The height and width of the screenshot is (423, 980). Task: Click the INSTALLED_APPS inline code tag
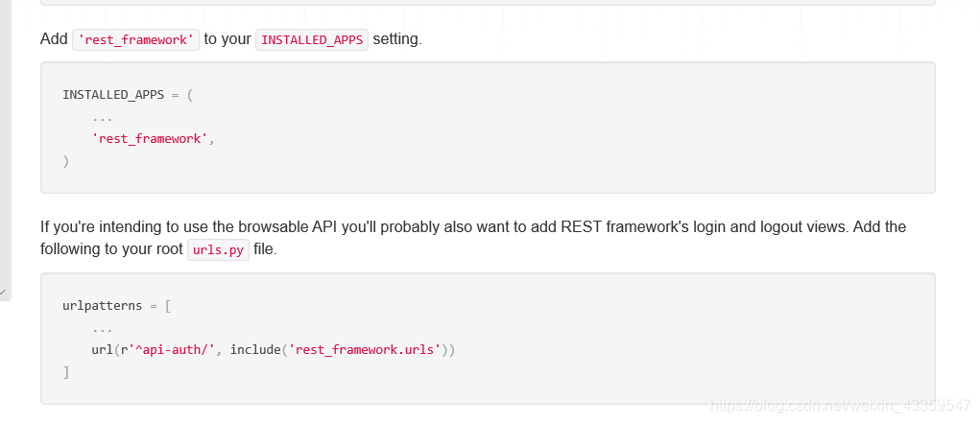click(x=312, y=39)
